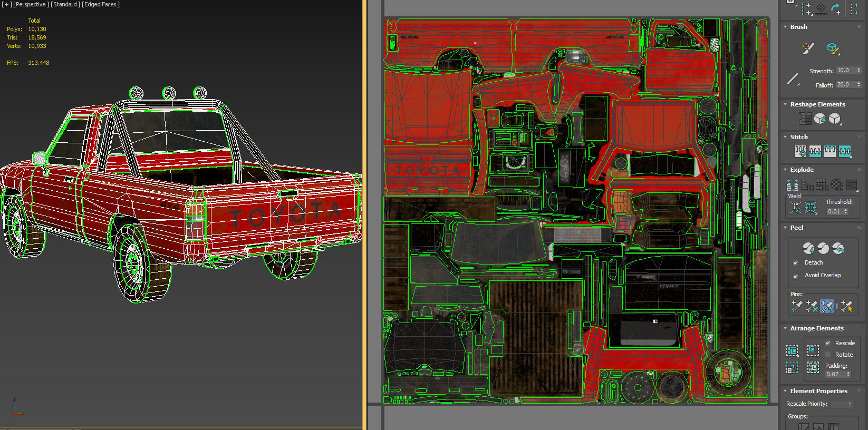Click Pack Normalize icon
Viewport: 868px width, 430px height.
[x=813, y=367]
